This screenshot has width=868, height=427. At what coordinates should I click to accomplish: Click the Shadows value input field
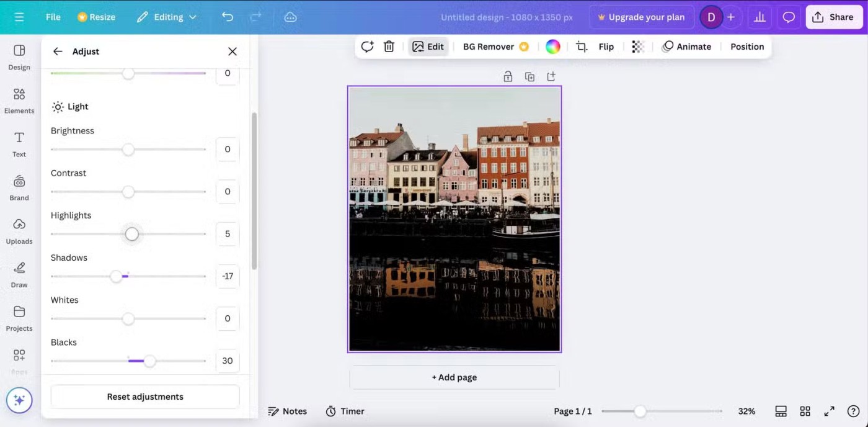click(x=228, y=276)
